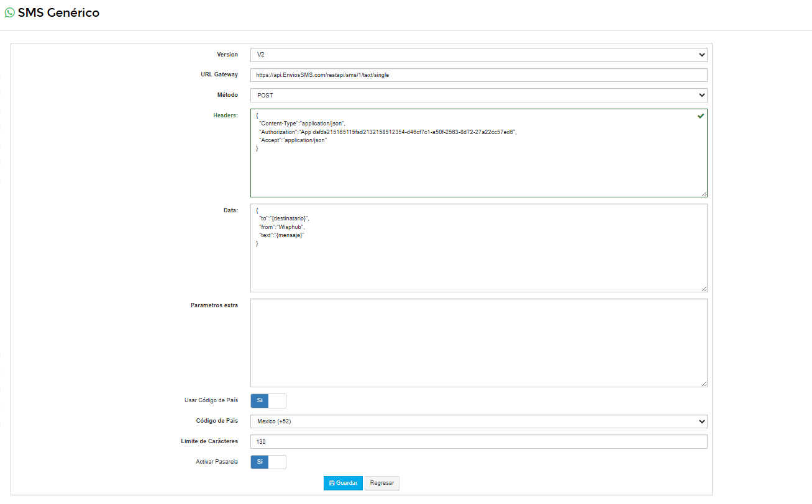The height and width of the screenshot is (504, 812).
Task: Open the Version dropdown showing V2
Action: tap(478, 55)
